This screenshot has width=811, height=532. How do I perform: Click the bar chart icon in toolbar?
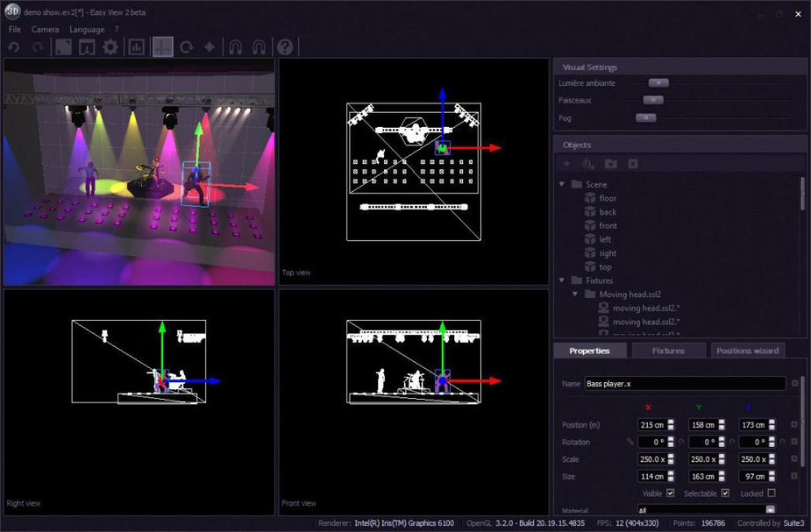tap(136, 47)
